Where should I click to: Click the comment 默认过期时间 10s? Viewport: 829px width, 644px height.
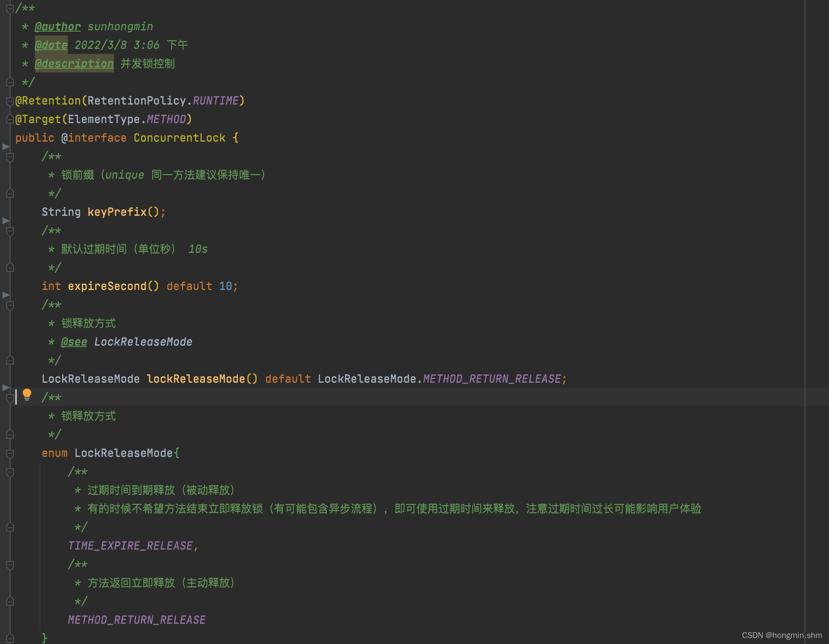135,249
